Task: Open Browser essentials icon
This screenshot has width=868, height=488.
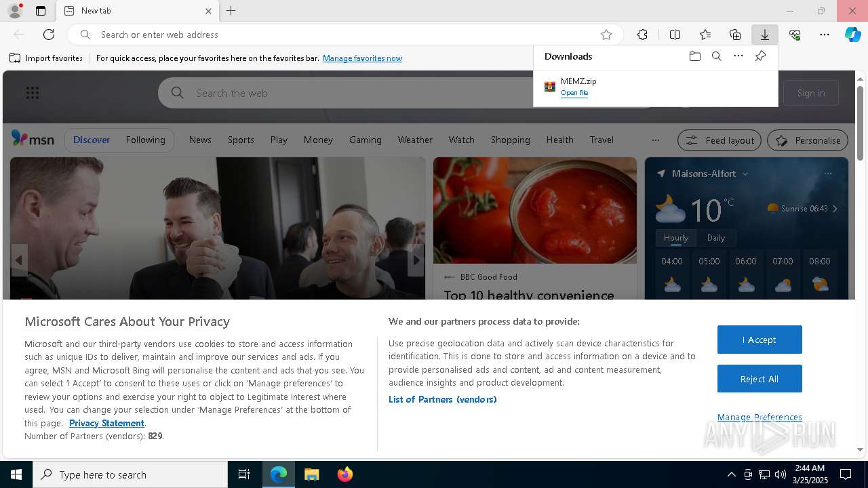Action: (x=795, y=35)
